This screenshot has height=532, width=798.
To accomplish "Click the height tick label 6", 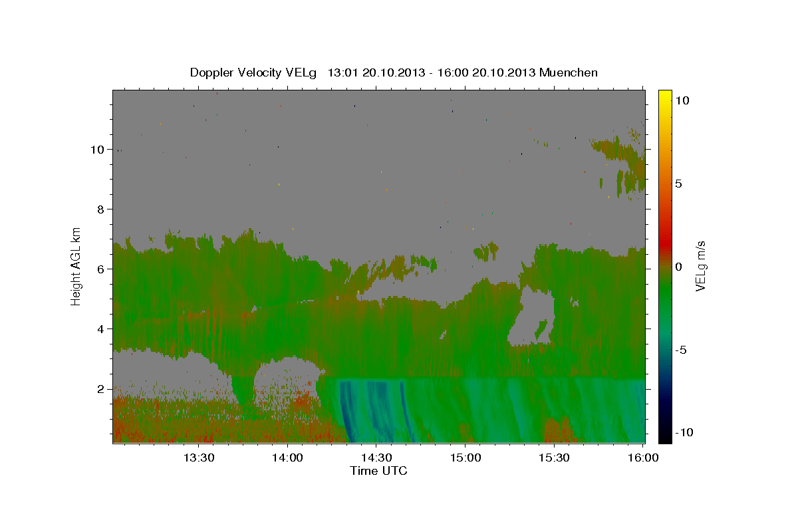I will point(101,269).
